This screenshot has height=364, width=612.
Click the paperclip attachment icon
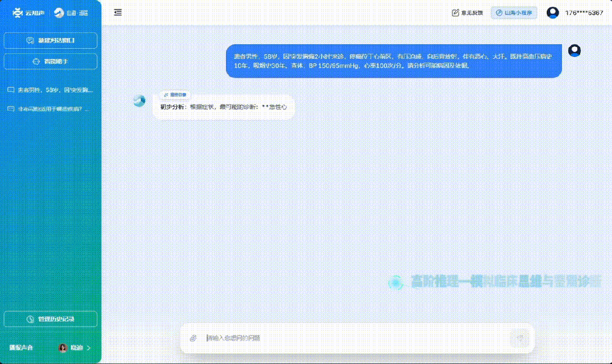[193, 338]
